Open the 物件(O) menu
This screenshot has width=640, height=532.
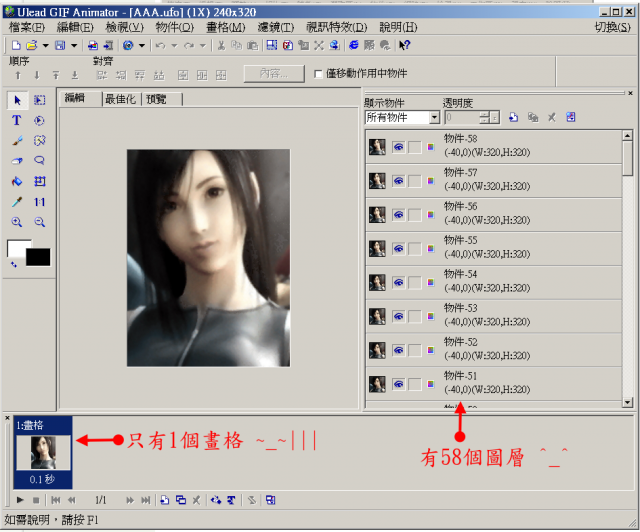[175, 27]
